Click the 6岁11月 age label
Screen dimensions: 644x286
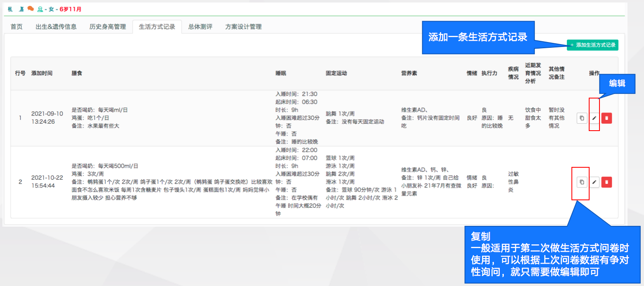[71, 9]
